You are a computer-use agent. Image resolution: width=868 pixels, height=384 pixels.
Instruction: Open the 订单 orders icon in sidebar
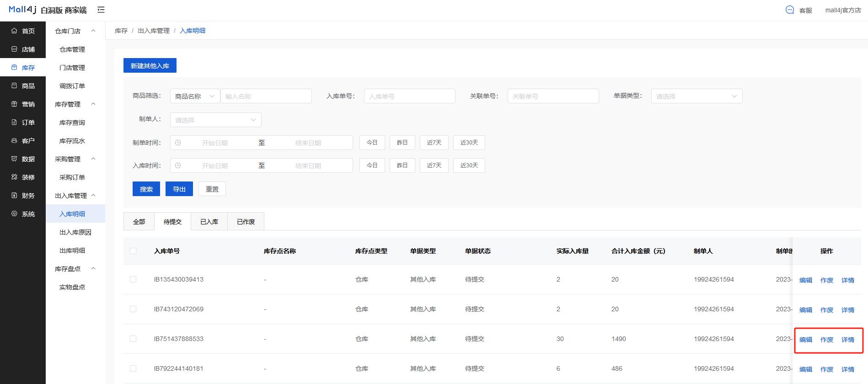[14, 122]
